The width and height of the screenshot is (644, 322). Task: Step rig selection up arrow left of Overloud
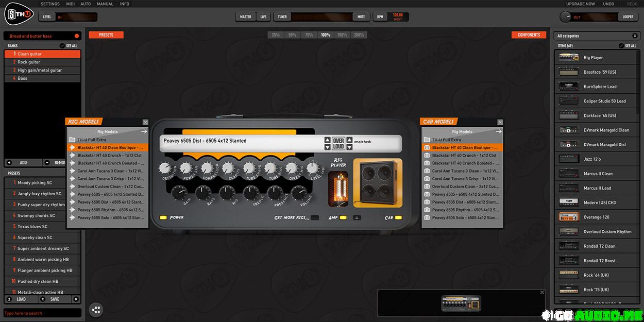(x=327, y=139)
